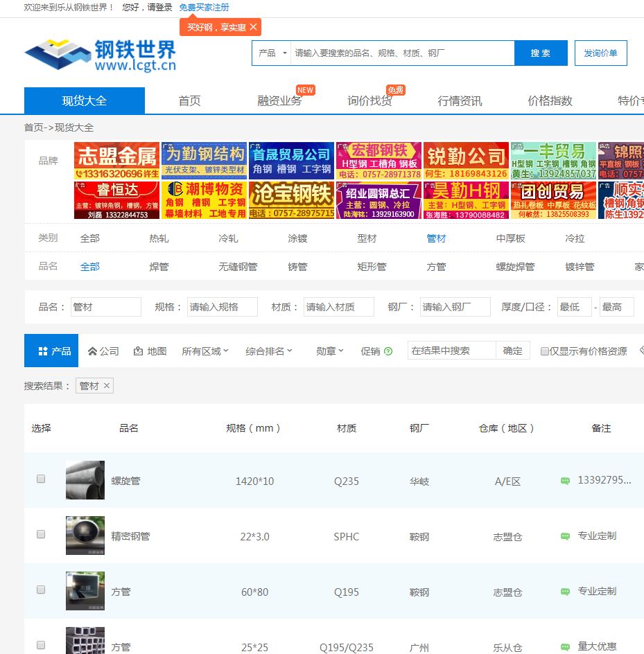Open the 沧宝钢铁 brand banner
The image size is (644, 654).
click(x=291, y=200)
